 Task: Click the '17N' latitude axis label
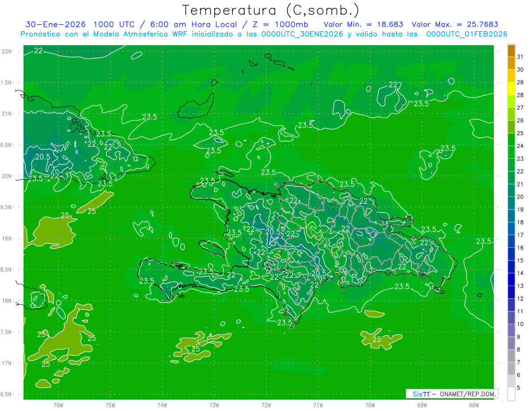[8, 363]
